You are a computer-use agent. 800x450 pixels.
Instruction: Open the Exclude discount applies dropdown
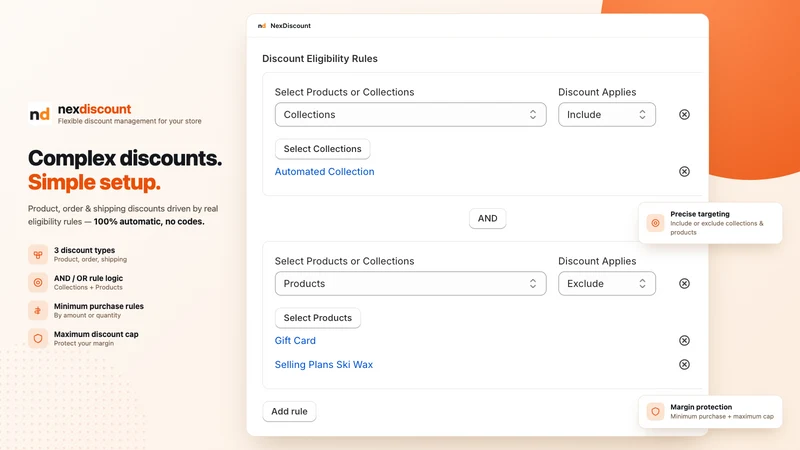pos(607,283)
